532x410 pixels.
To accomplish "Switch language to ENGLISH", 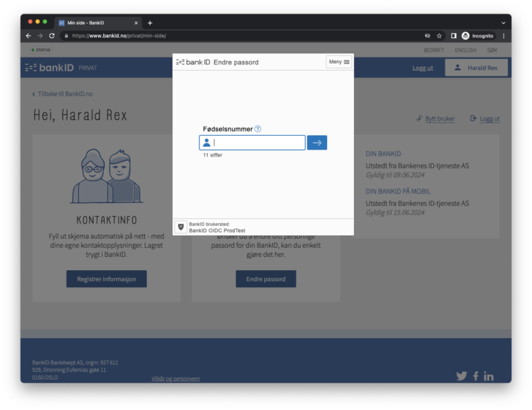I will [465, 50].
